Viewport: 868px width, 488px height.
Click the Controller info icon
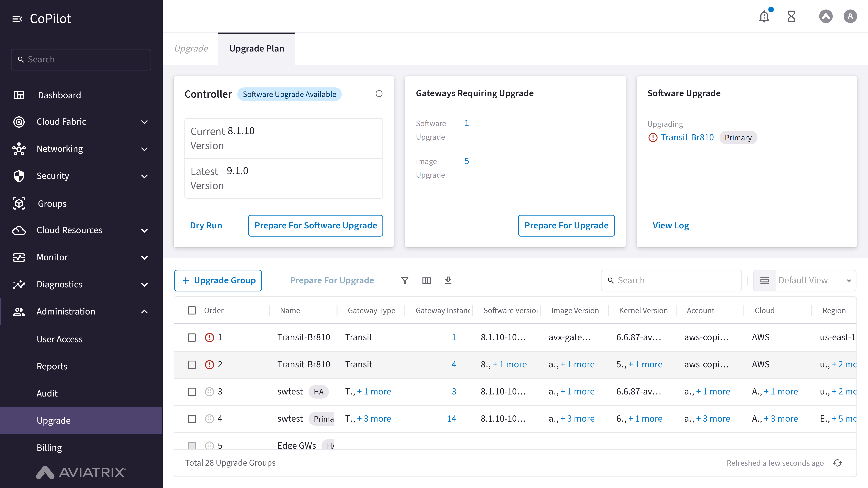[x=379, y=94]
